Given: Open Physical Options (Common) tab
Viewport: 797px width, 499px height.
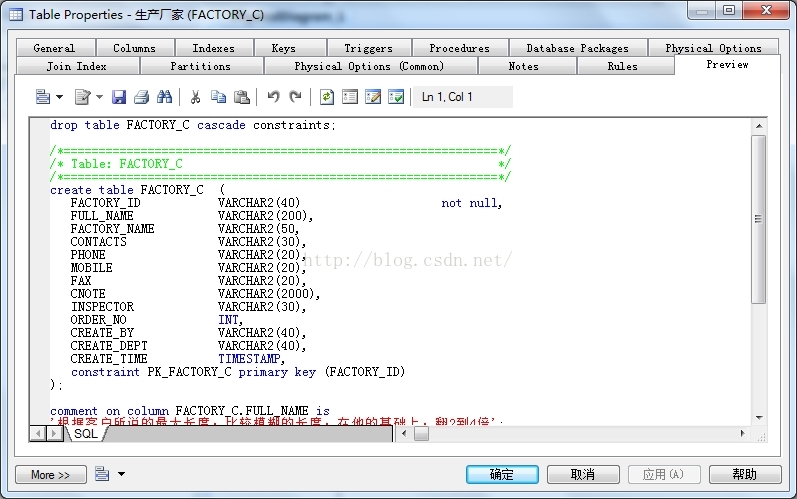Looking at the screenshot, I should [x=369, y=66].
